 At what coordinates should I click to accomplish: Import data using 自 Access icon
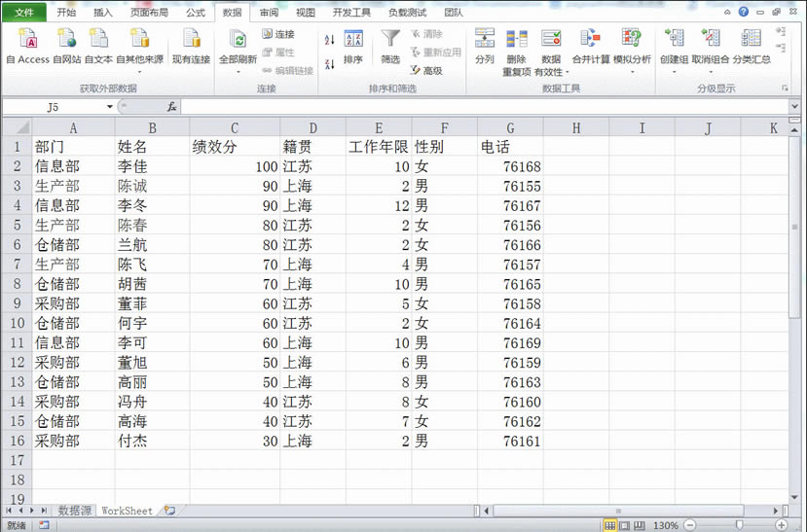28,47
